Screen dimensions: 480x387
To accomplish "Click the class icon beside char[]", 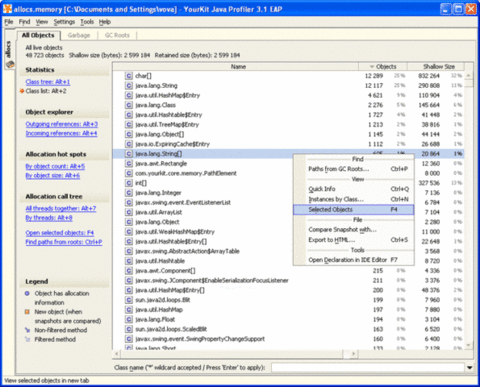I will click(x=129, y=76).
